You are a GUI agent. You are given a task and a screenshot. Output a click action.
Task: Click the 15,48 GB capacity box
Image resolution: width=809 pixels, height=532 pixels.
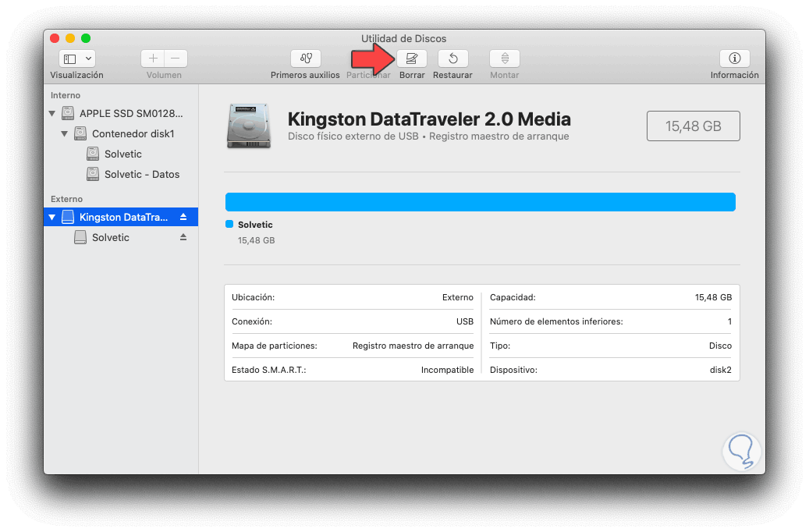click(693, 126)
